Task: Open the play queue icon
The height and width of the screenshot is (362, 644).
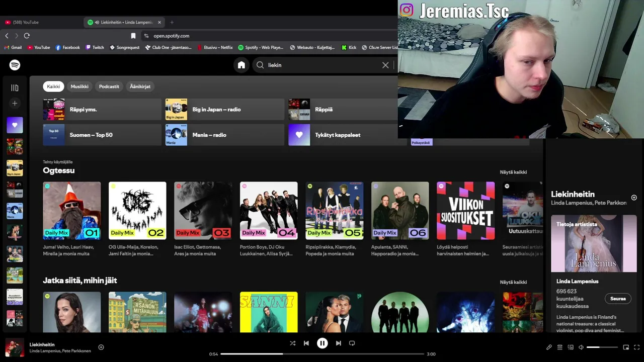Action: [x=559, y=347]
